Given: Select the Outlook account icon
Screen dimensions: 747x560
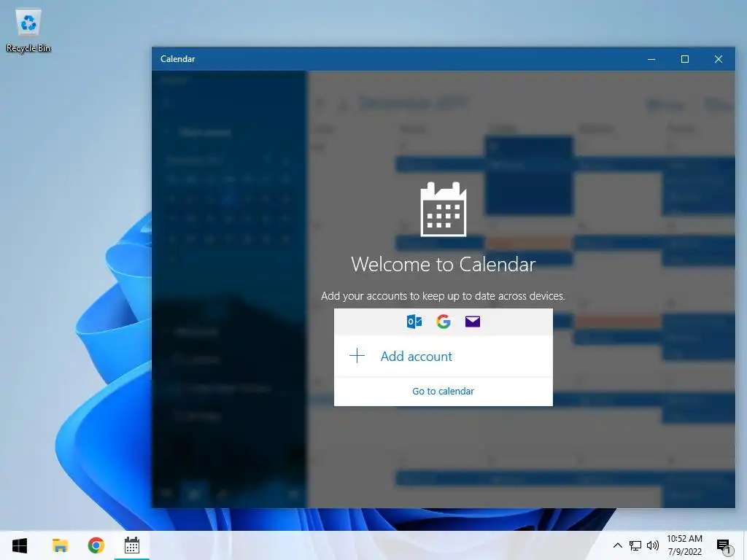Looking at the screenshot, I should (414, 322).
